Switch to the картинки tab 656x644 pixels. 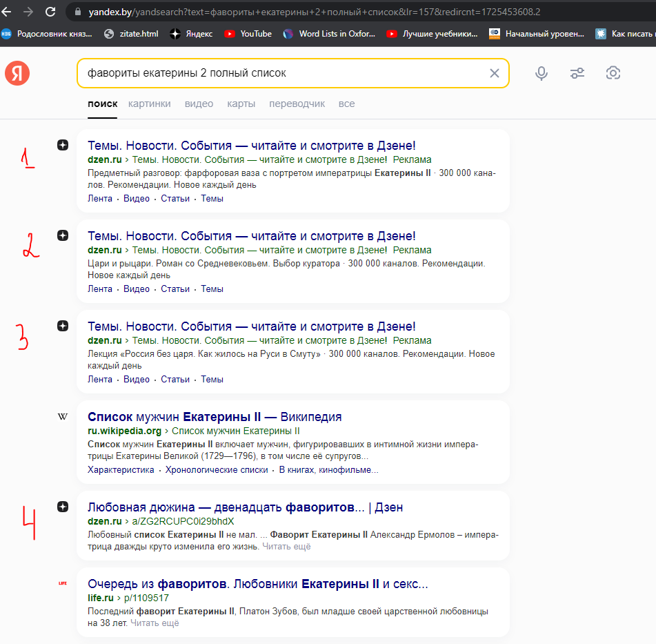pyautogui.click(x=149, y=104)
